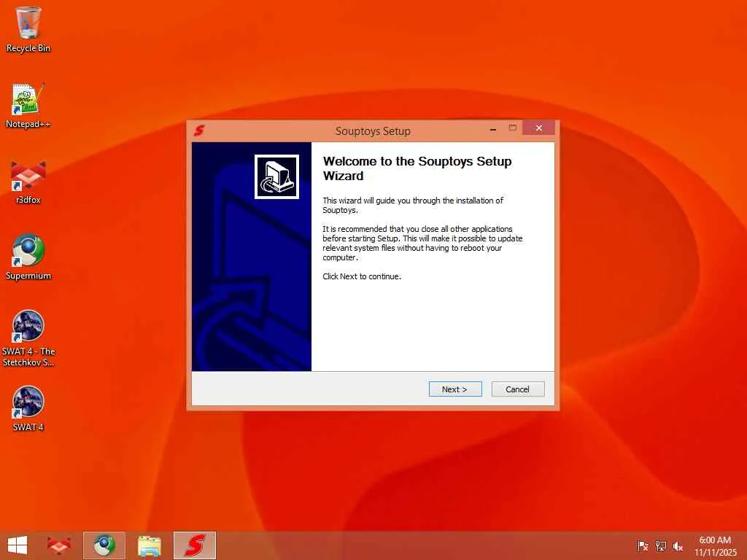747x560 pixels.
Task: Open the Recycle Bin desktop icon
Action: point(28,29)
